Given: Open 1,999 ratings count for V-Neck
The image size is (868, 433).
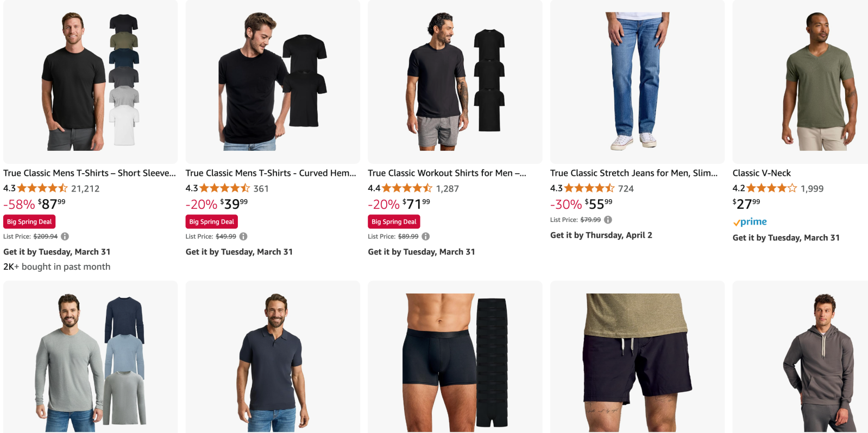Looking at the screenshot, I should pos(812,189).
